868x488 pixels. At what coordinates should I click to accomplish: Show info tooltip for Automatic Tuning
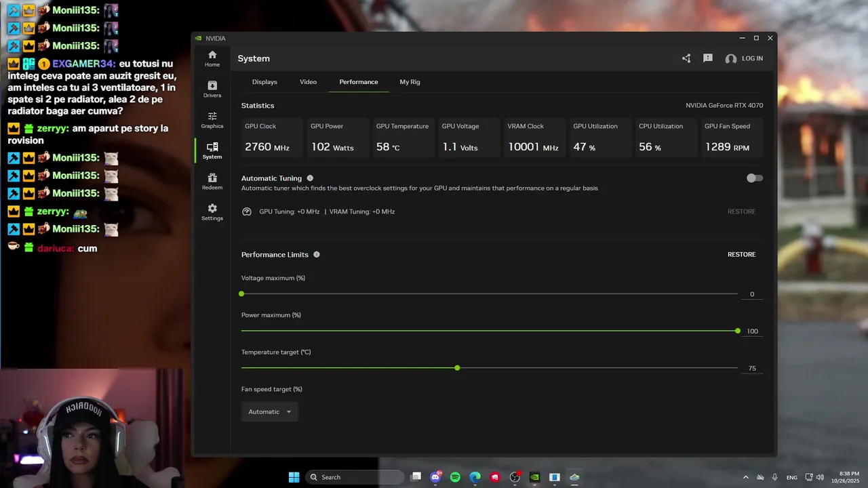[x=310, y=178]
